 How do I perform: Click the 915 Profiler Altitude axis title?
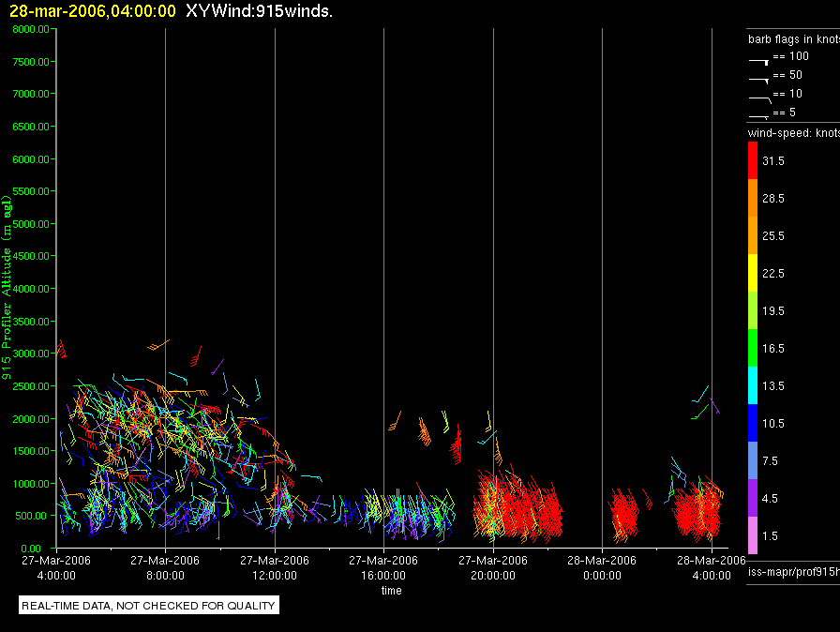7,288
